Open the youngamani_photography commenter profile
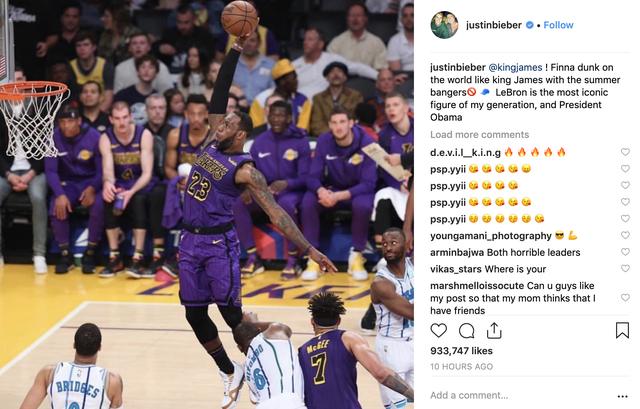This screenshot has width=640, height=409. 491,236
